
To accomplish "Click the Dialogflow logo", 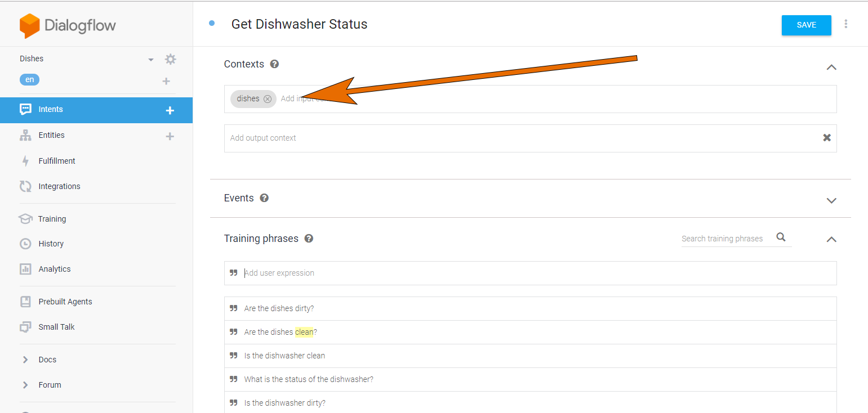I will coord(68,26).
